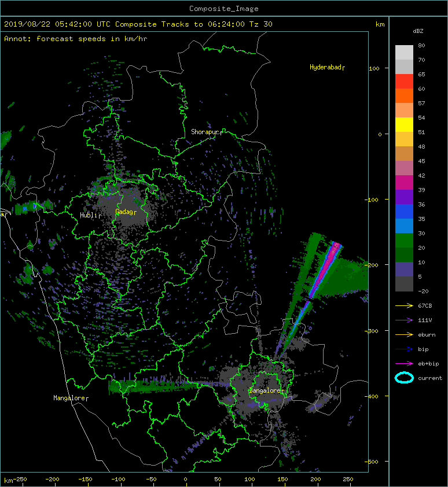Click the 'eb+bip' legend label
Screen dimensions: 448x487
pyautogui.click(x=428, y=364)
